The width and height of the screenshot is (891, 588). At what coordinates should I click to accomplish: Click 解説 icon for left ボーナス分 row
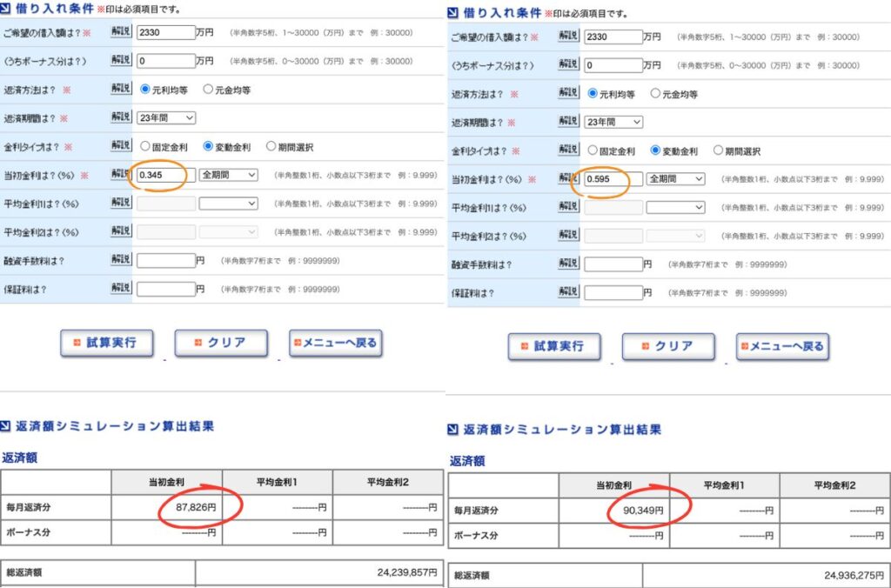pyautogui.click(x=121, y=60)
